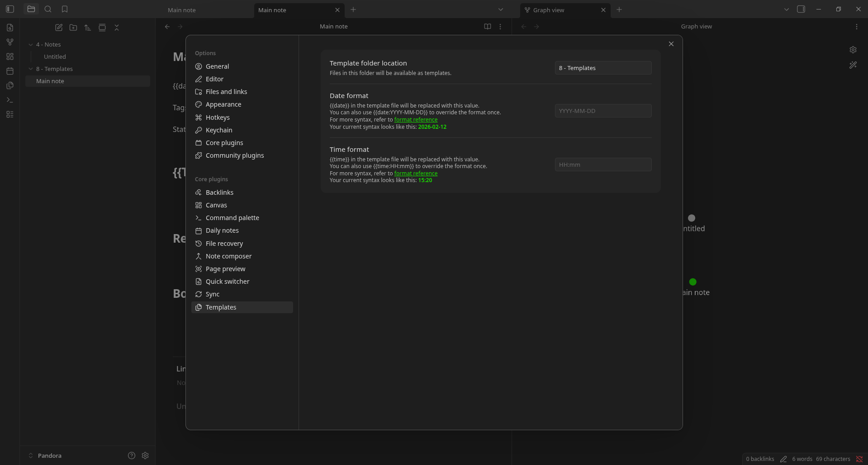
Task: Expand the Pandora vault switcher
Action: (45, 456)
